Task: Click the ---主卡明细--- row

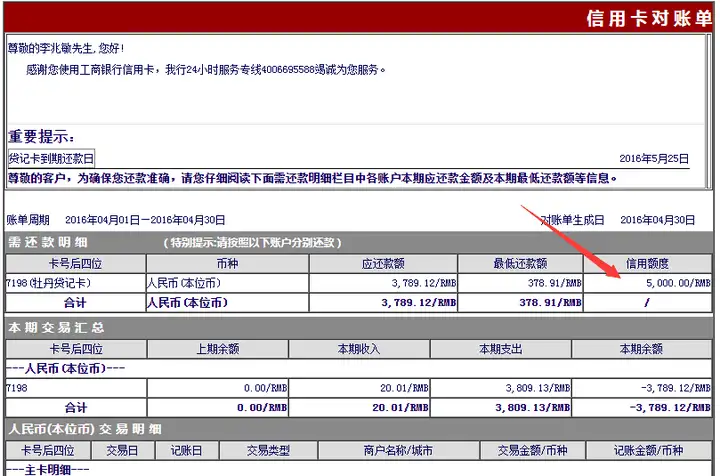Action: (x=48, y=470)
